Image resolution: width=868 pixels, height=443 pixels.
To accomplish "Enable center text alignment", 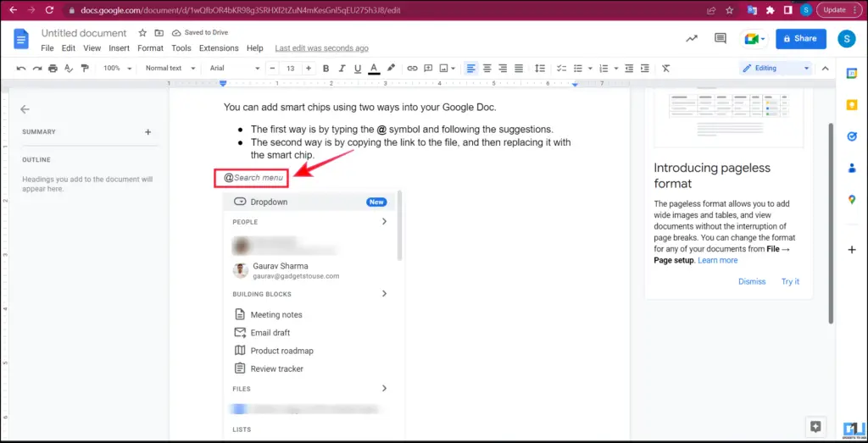I will pyautogui.click(x=487, y=69).
